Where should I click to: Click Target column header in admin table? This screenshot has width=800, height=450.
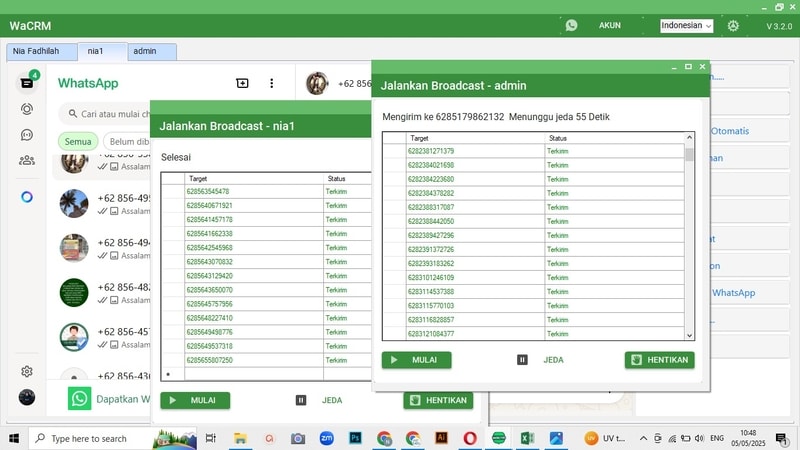coord(475,138)
